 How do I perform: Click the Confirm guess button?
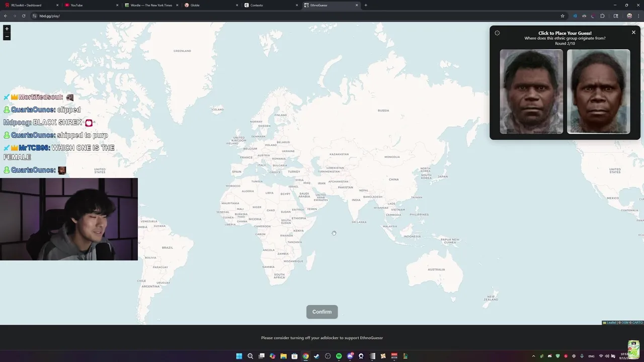[322, 312]
